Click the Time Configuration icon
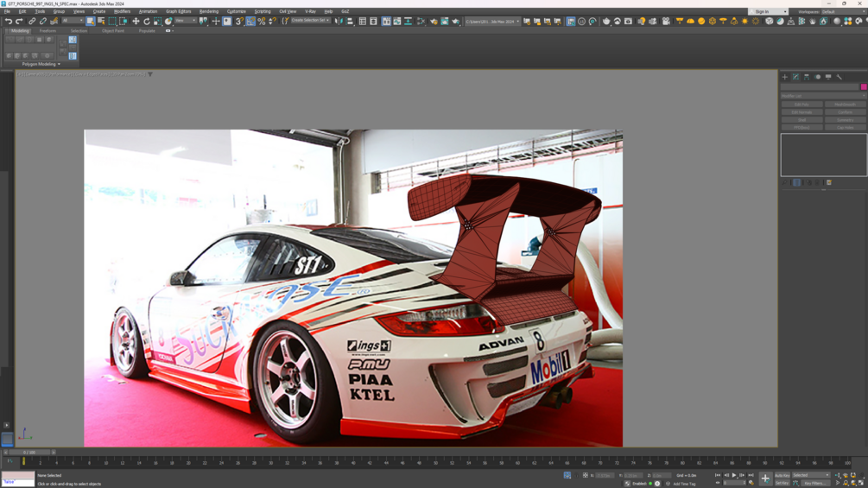The width and height of the screenshot is (868, 488). coord(751,483)
